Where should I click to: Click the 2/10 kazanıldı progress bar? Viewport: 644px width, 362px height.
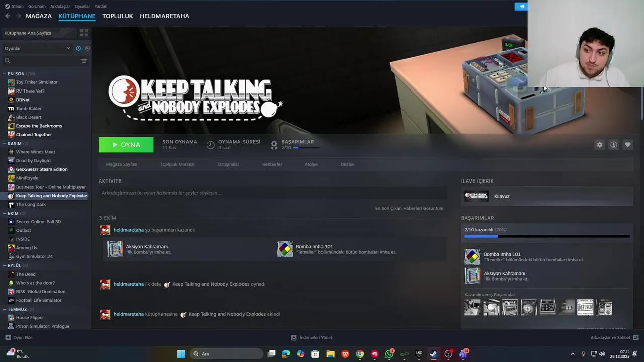[547, 236]
